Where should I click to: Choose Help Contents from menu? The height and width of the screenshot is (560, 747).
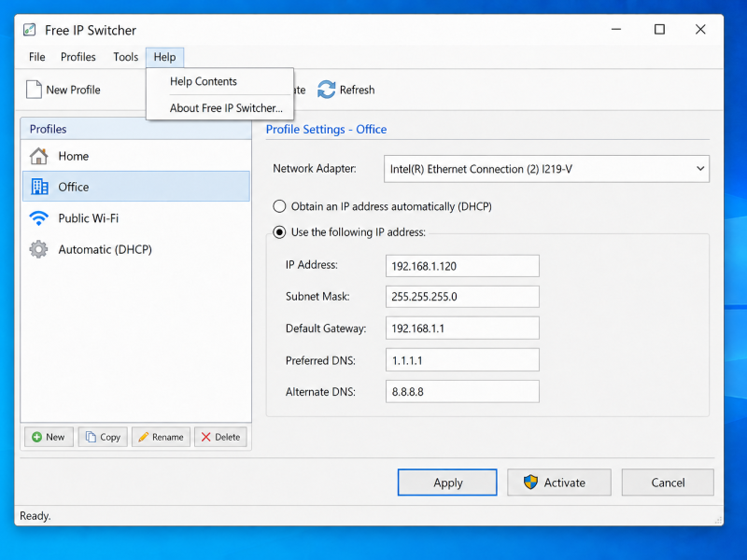coord(220,81)
